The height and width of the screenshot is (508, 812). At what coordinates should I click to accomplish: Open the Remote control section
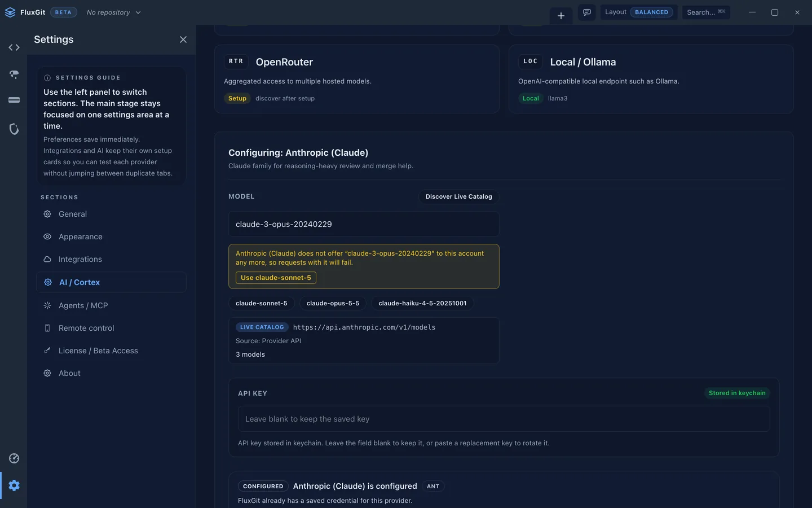tap(111, 328)
